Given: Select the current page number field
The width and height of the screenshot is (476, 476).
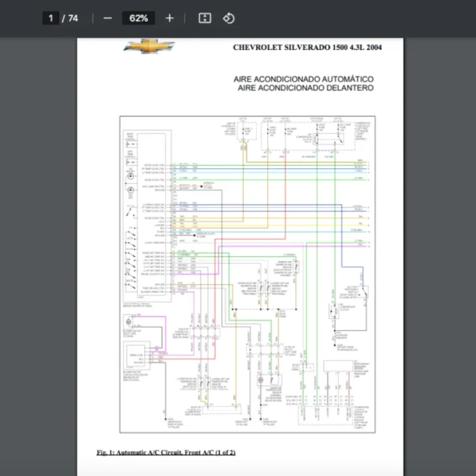Looking at the screenshot, I should pyautogui.click(x=50, y=18).
